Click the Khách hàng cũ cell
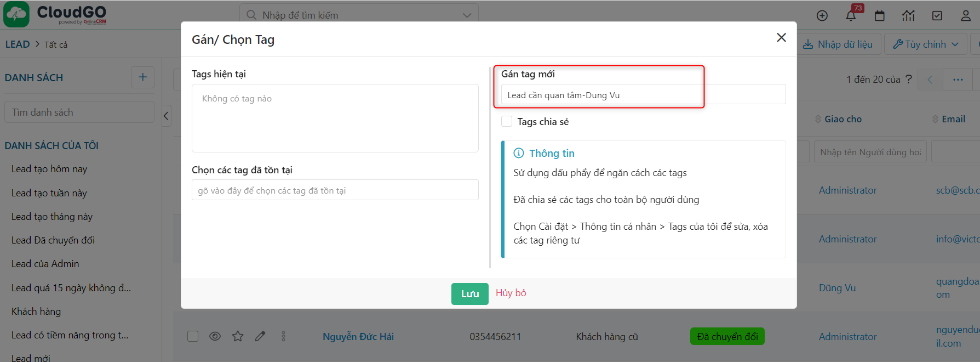Screen dimensions: 980x362 pos(607,337)
